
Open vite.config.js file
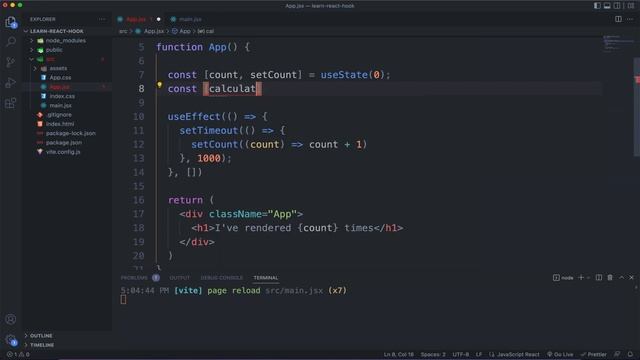coord(63,152)
